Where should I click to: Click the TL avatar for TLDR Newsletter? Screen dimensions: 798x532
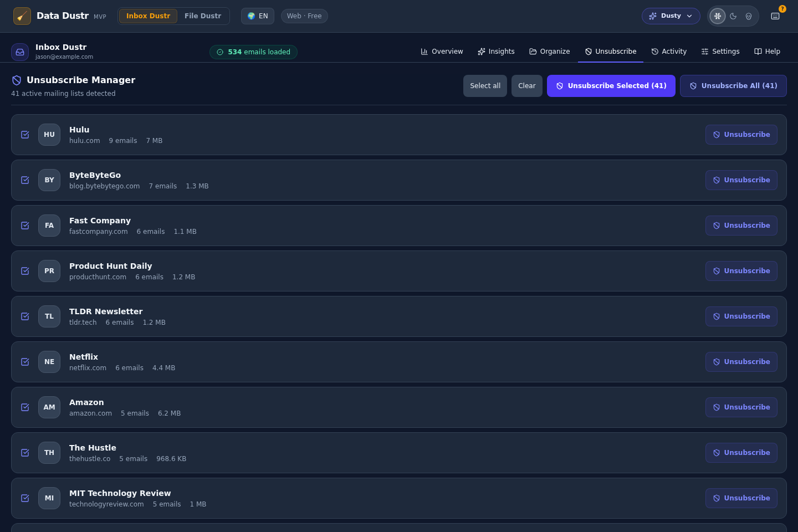click(x=49, y=316)
